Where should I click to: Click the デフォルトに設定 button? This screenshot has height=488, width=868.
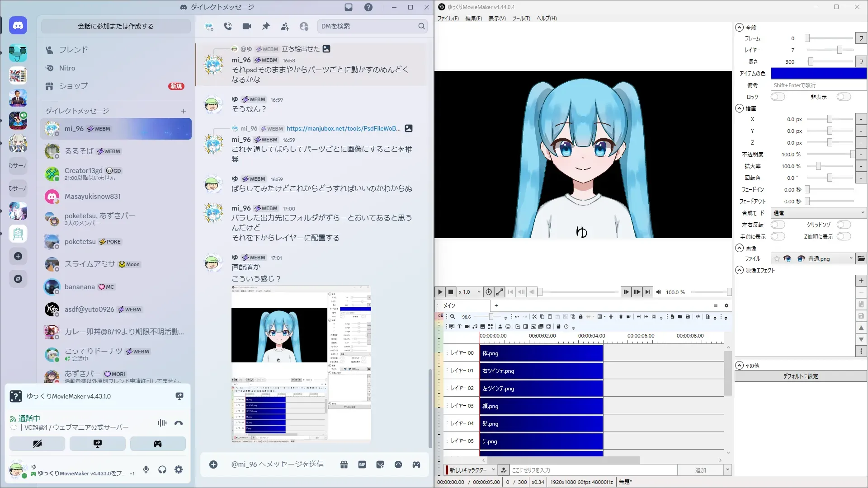800,376
